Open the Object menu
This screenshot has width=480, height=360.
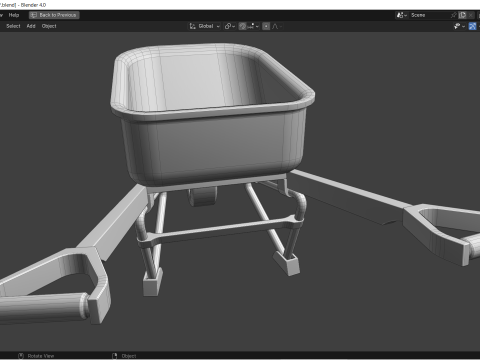click(49, 26)
